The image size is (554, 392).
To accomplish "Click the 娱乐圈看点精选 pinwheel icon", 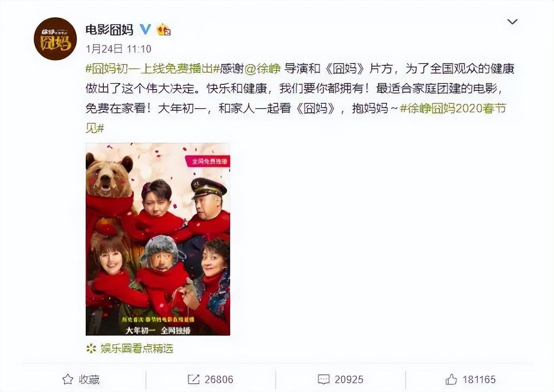I will click(x=91, y=348).
